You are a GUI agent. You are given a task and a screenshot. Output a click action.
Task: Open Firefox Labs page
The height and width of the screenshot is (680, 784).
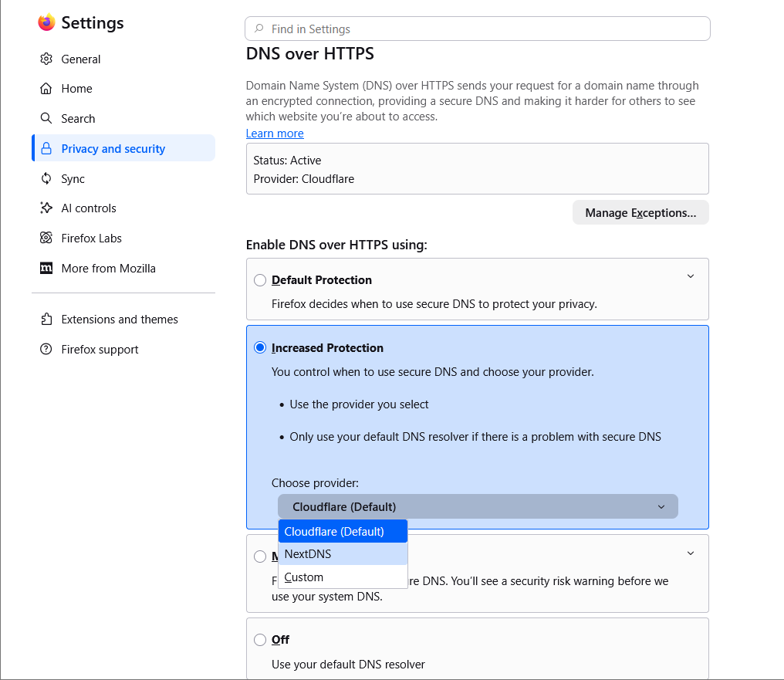pyautogui.click(x=123, y=238)
